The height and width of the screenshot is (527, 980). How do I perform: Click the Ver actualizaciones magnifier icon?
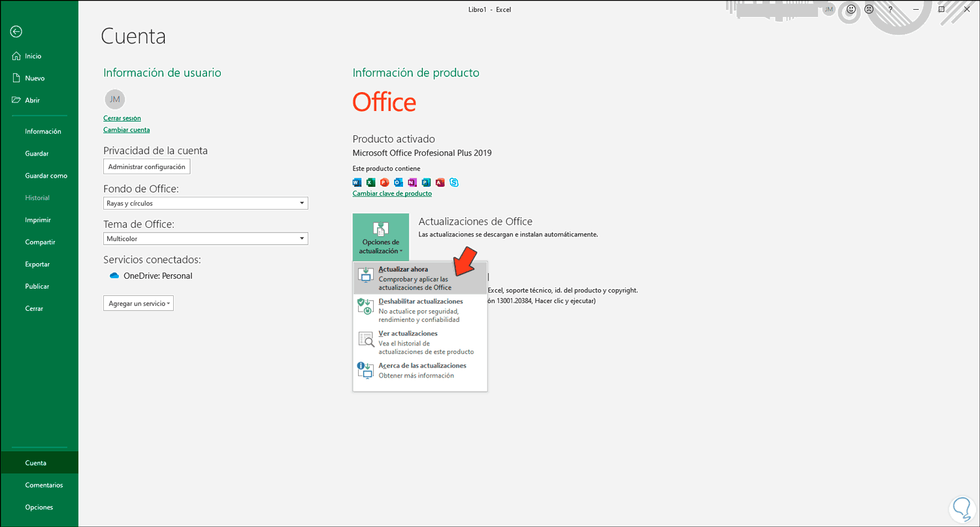click(366, 339)
